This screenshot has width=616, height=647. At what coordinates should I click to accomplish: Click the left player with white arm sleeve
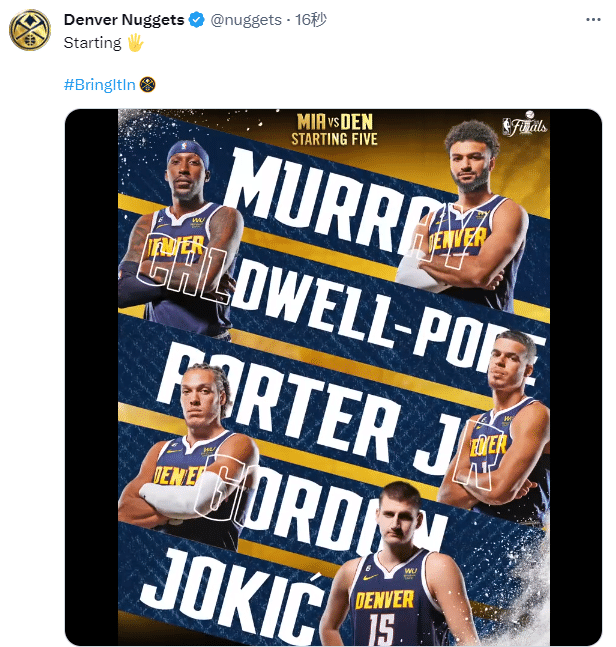click(x=190, y=450)
